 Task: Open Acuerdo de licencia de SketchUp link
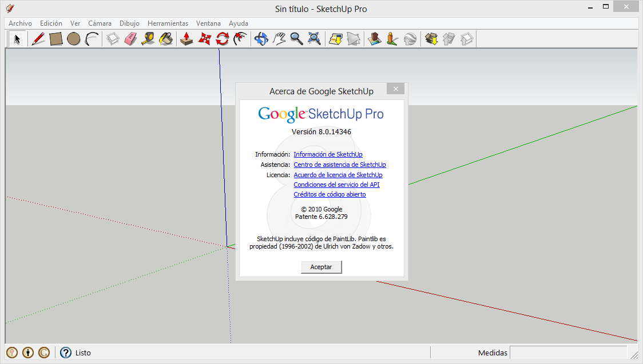(x=338, y=175)
